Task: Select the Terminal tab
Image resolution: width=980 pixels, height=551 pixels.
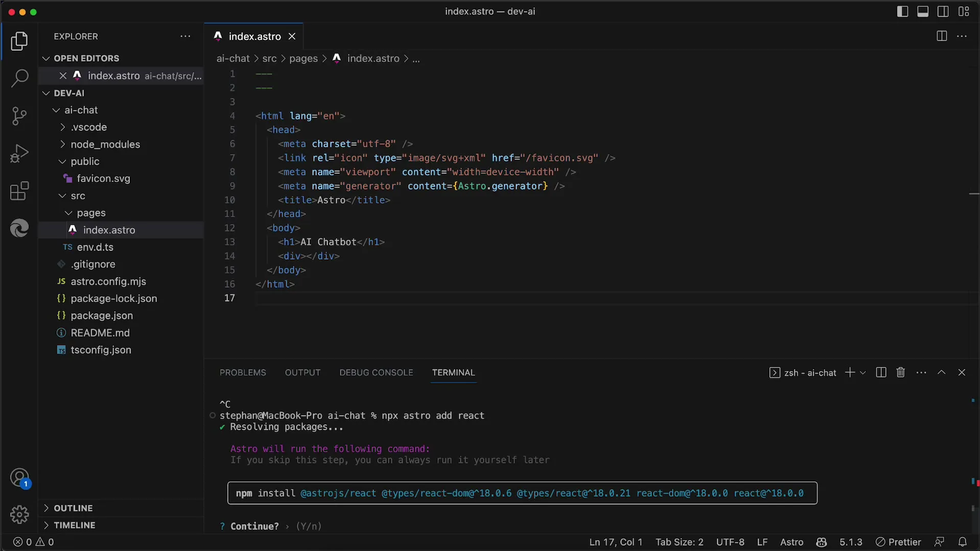Action: tap(453, 373)
